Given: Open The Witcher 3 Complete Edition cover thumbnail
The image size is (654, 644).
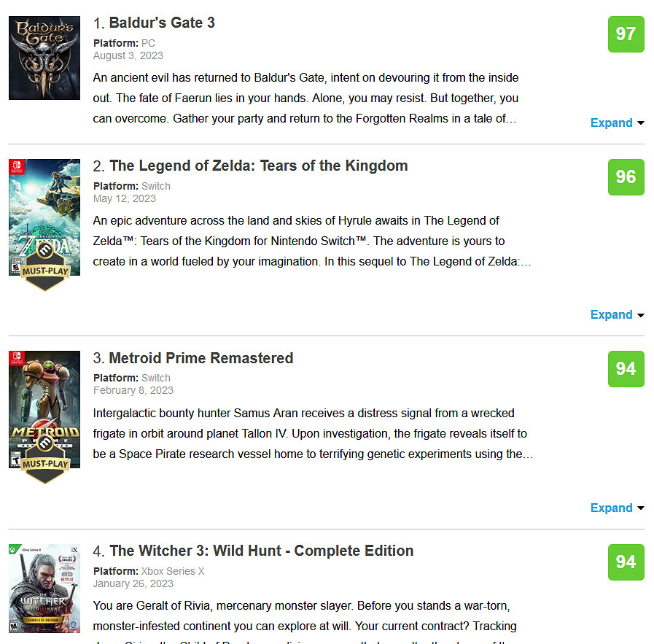Looking at the screenshot, I should pyautogui.click(x=44, y=589).
